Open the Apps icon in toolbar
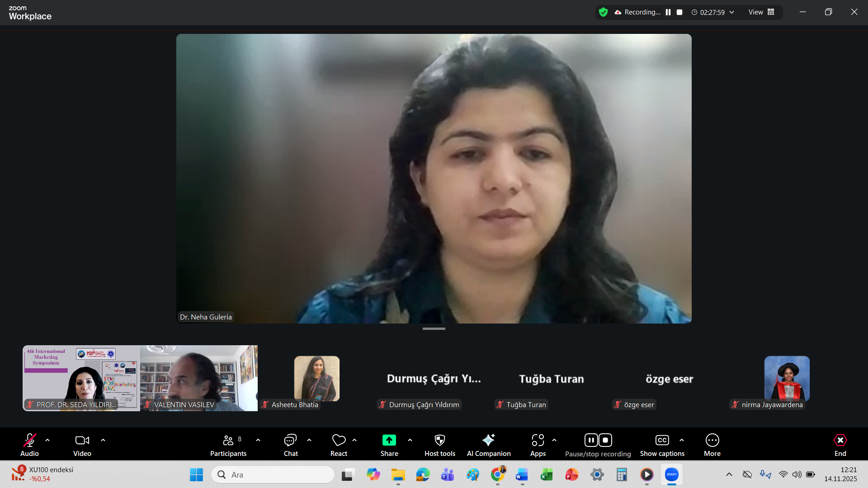 pyautogui.click(x=538, y=440)
